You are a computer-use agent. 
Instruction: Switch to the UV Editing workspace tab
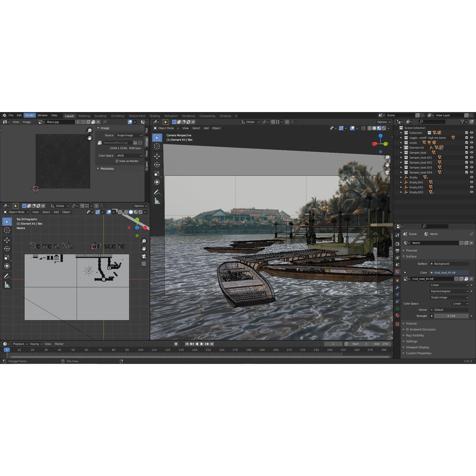(118, 116)
